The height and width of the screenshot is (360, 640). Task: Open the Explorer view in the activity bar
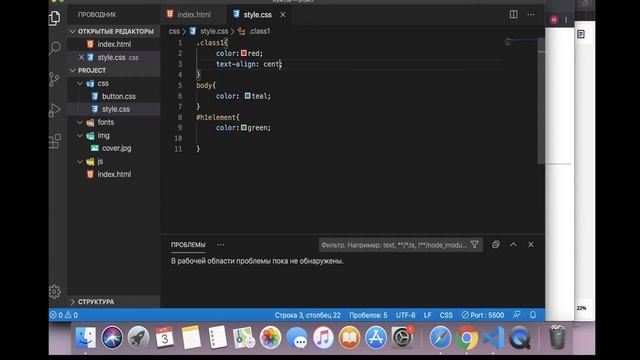pos(55,18)
